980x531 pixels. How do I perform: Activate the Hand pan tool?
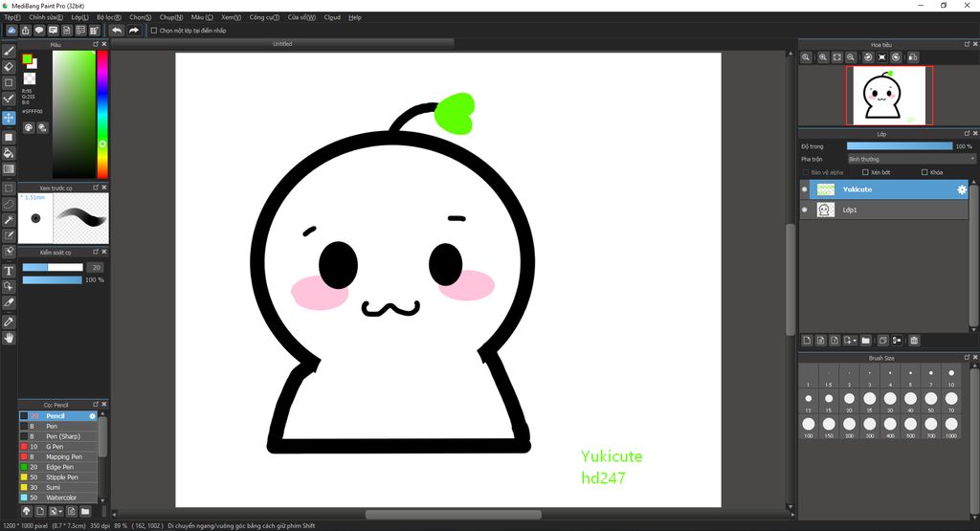click(9, 338)
